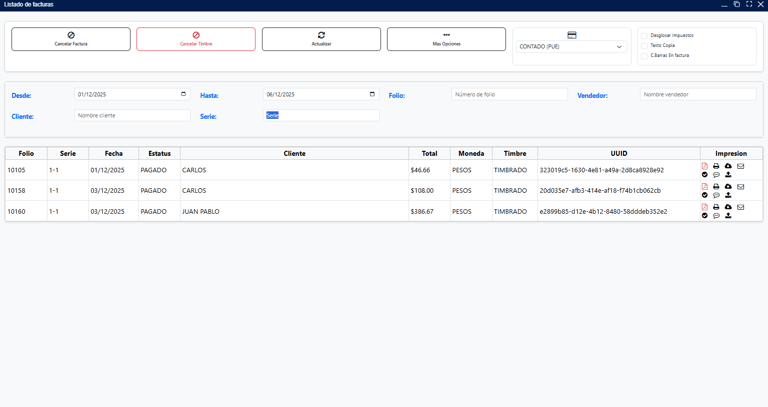
Task: Click check circle icon for folio 10160
Action: click(x=704, y=215)
